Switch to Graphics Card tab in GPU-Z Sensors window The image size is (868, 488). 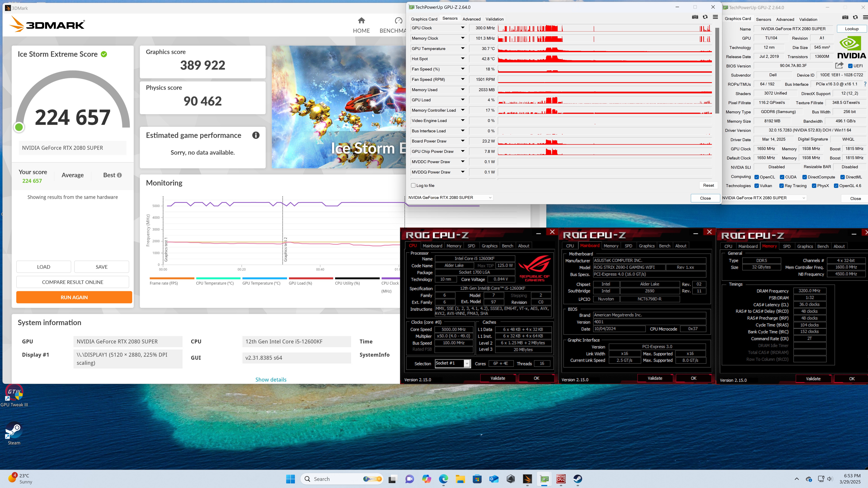[424, 19]
